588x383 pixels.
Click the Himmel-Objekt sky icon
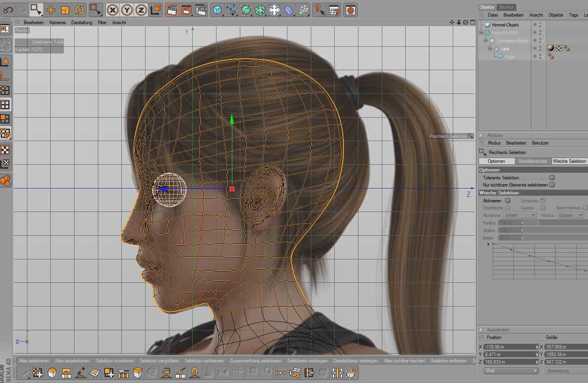pos(488,25)
